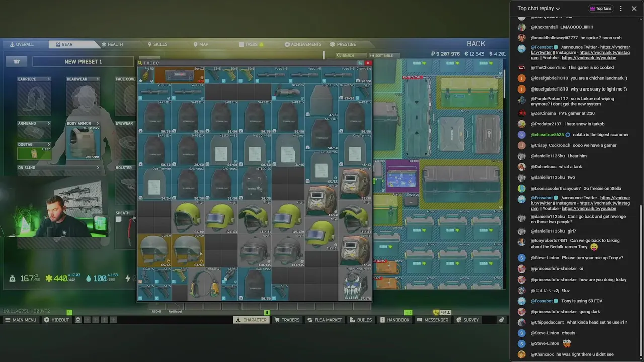Select the ULACH helmet with 65/65 durability
Viewport: 644px width, 362px height.
[x=154, y=250]
